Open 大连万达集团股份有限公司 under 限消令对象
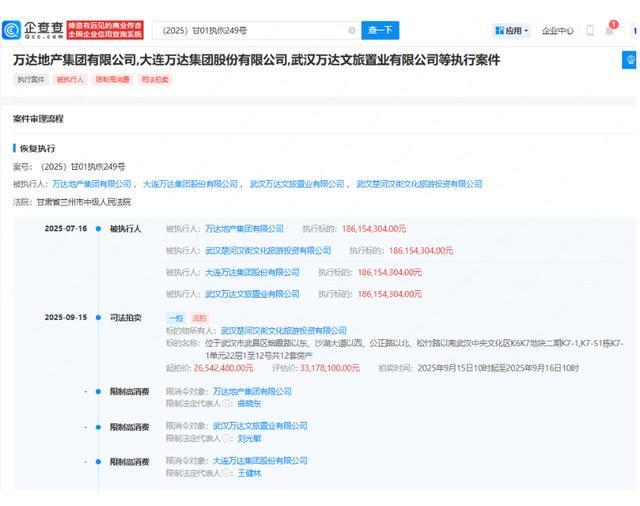This screenshot has width=640, height=506. point(260,461)
